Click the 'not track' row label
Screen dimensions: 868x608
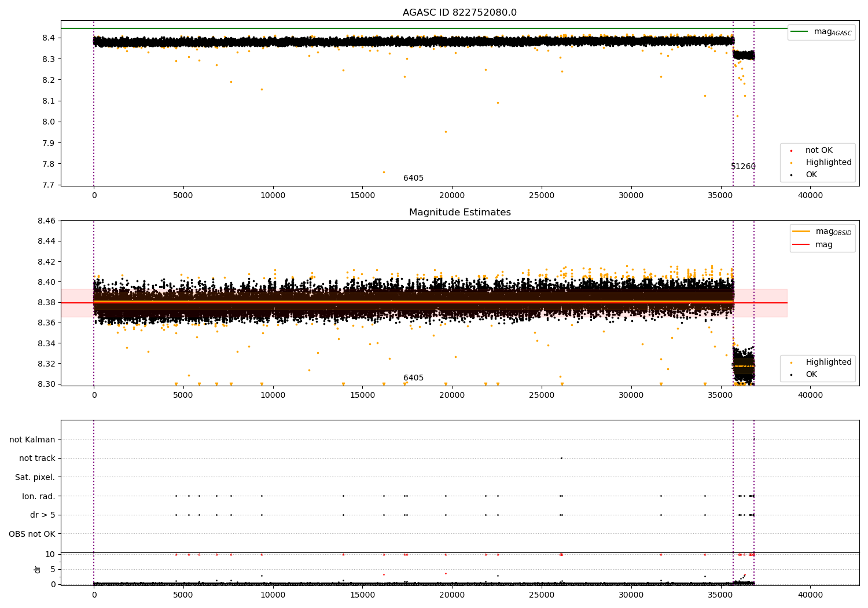(37, 458)
